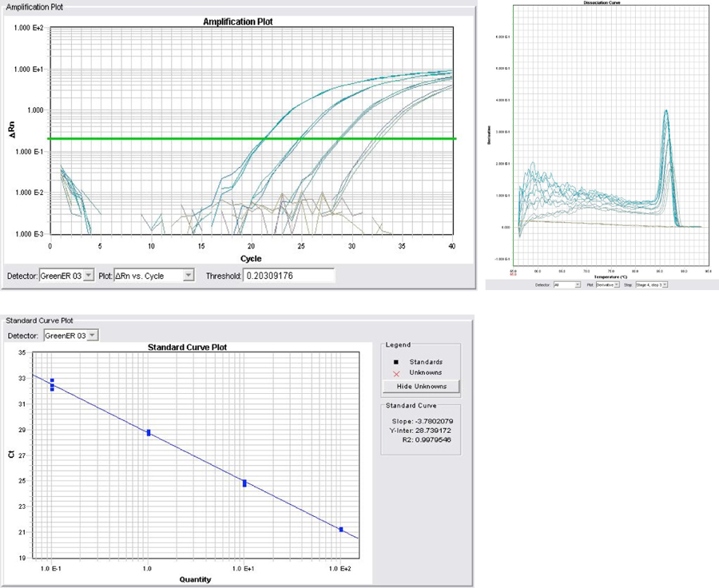
Task: Click the topmost standard point near Ct 33
Action: point(54,379)
